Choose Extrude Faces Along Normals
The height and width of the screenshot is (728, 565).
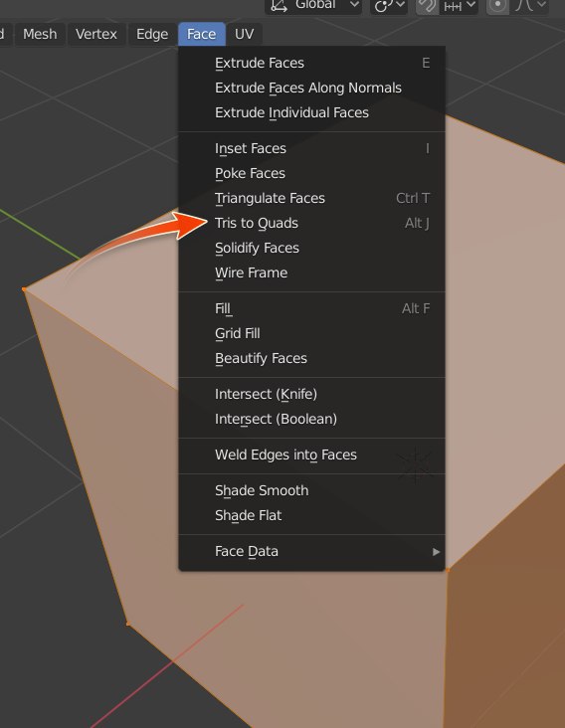tap(311, 88)
